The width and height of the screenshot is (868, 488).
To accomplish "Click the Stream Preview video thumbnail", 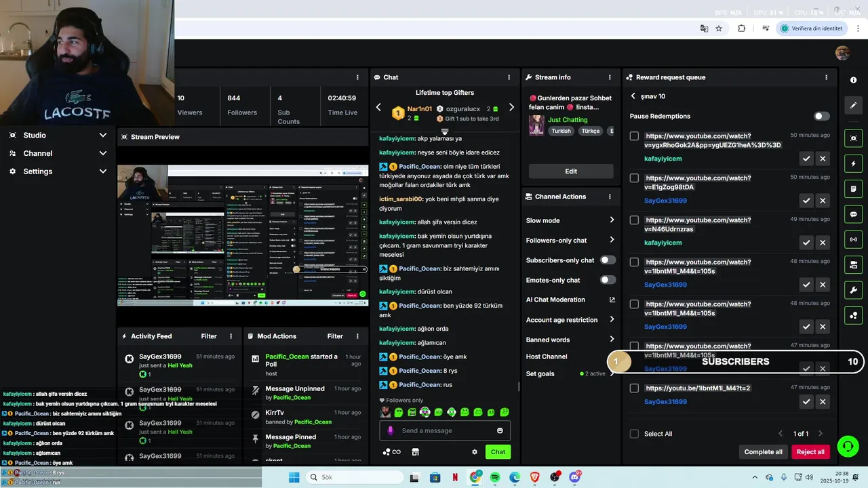I will click(243, 235).
